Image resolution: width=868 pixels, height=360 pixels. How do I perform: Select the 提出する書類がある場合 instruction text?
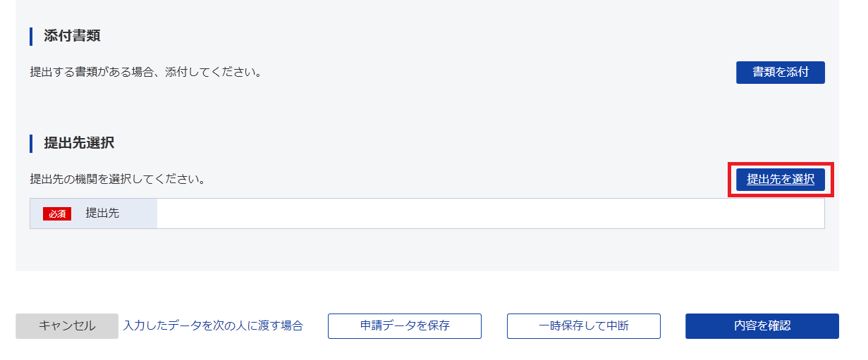(146, 72)
